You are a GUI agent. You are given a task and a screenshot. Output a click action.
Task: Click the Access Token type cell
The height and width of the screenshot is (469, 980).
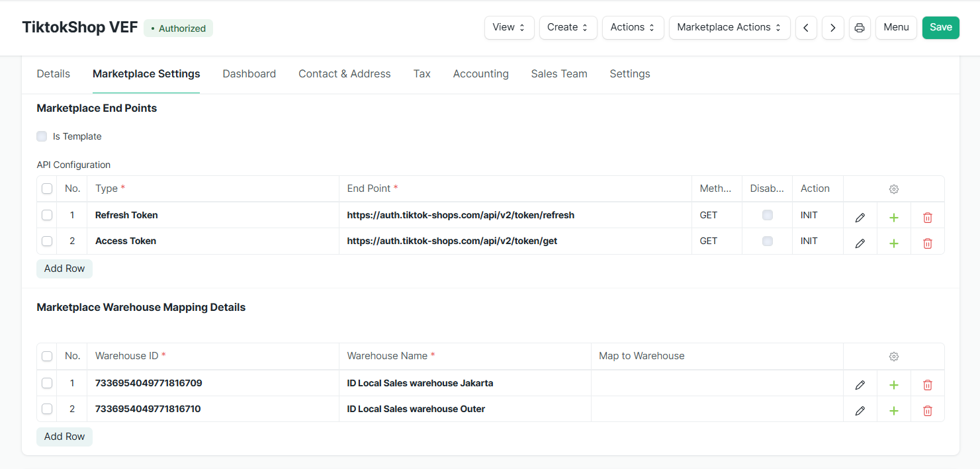pyautogui.click(x=213, y=241)
